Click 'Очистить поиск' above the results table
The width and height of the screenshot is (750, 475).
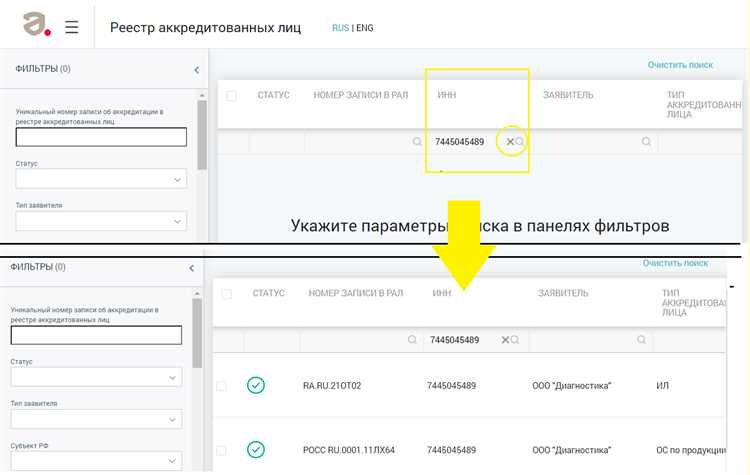tap(675, 263)
